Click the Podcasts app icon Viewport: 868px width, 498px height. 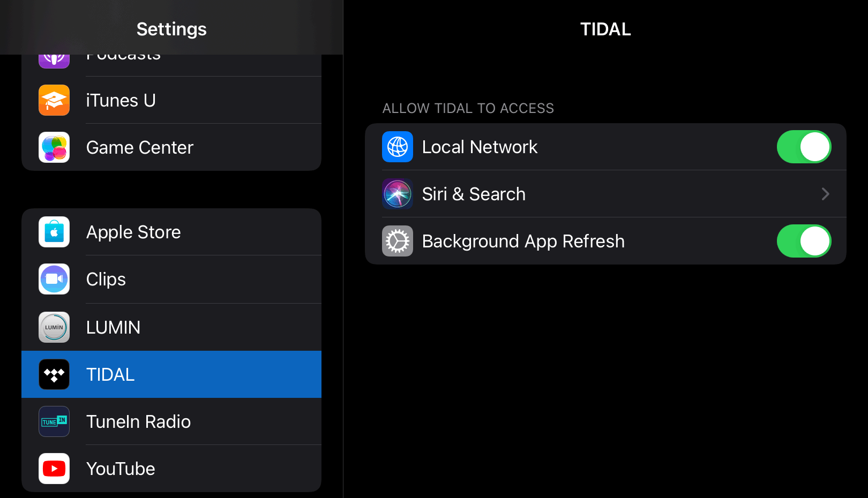coord(54,57)
